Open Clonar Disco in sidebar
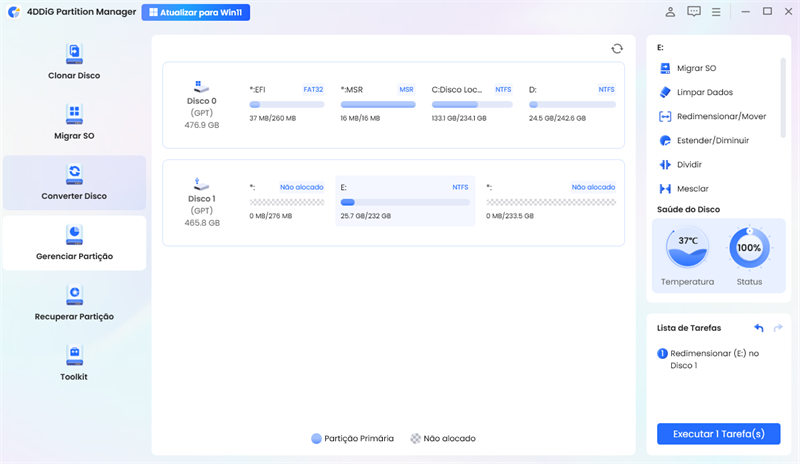800x464 pixels. coord(74,62)
